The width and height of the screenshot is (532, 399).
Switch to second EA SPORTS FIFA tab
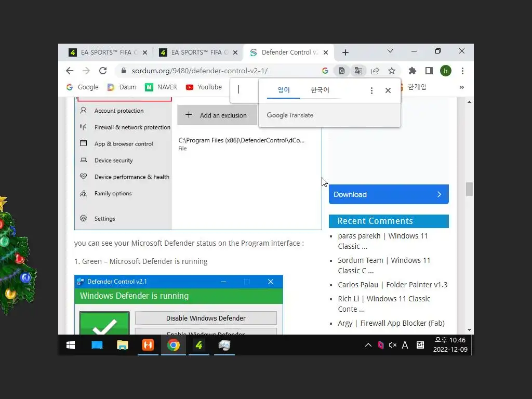pyautogui.click(x=198, y=52)
